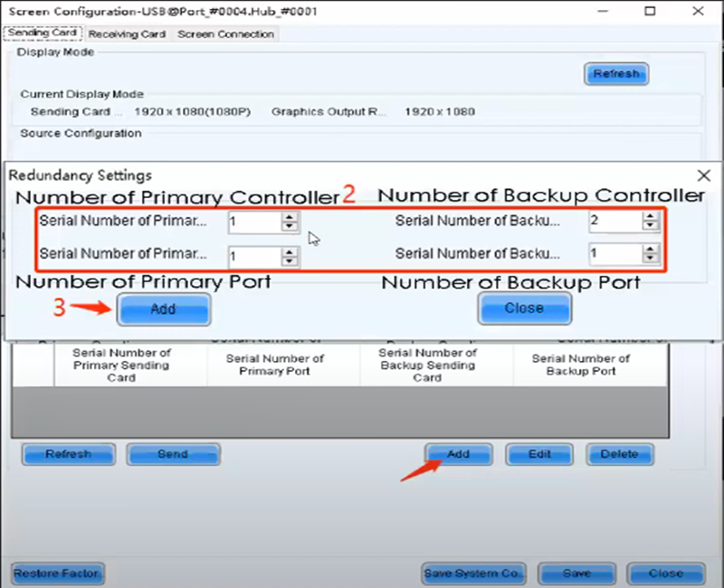Click the backup sending card number field
The width and height of the screenshot is (724, 588).
pyautogui.click(x=614, y=222)
